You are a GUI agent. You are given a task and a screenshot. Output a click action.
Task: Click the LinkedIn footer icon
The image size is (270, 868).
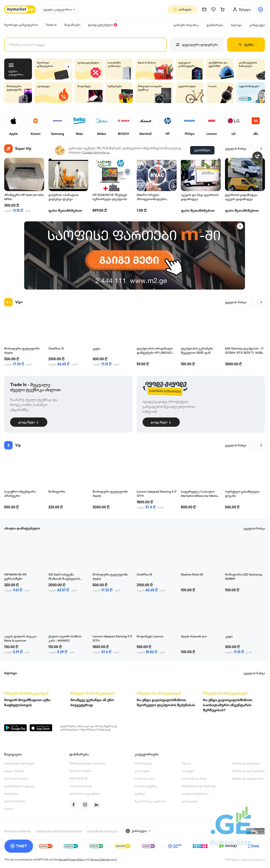coord(97,805)
